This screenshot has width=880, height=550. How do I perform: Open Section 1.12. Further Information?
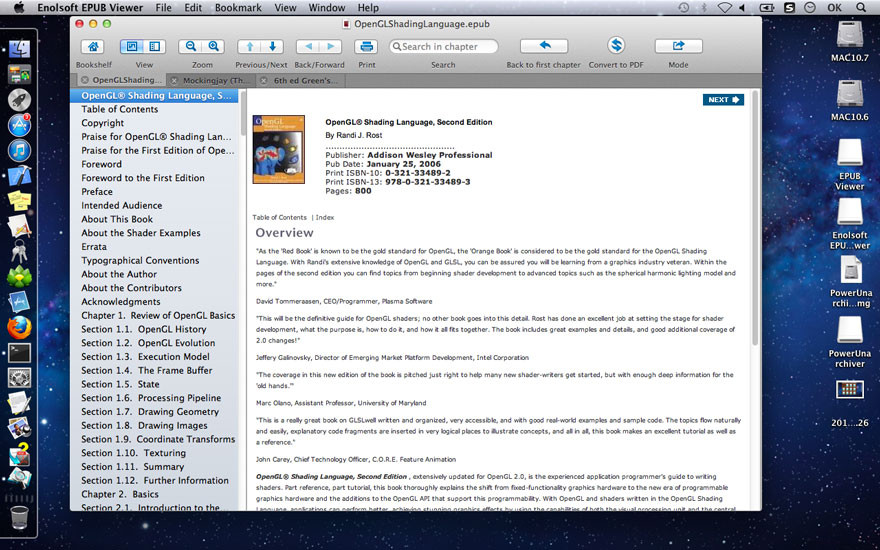(154, 480)
